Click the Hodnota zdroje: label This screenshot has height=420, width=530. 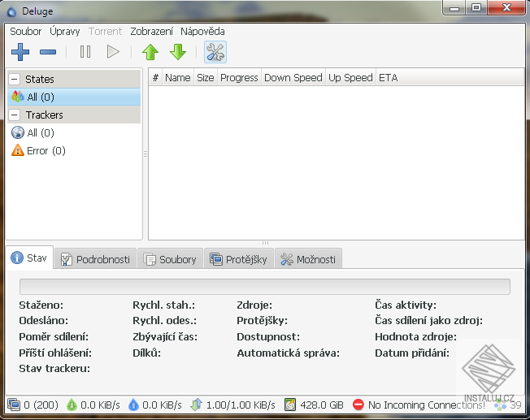(415, 336)
